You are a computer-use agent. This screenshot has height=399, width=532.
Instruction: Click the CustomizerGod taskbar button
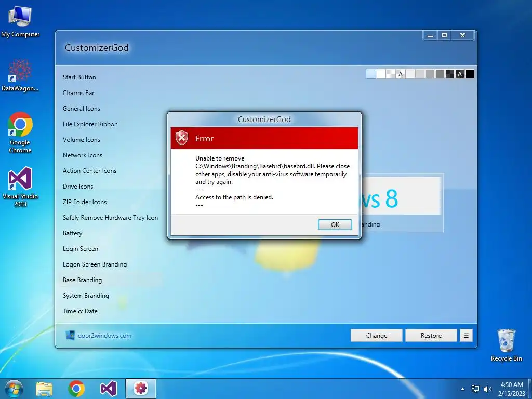[141, 389]
